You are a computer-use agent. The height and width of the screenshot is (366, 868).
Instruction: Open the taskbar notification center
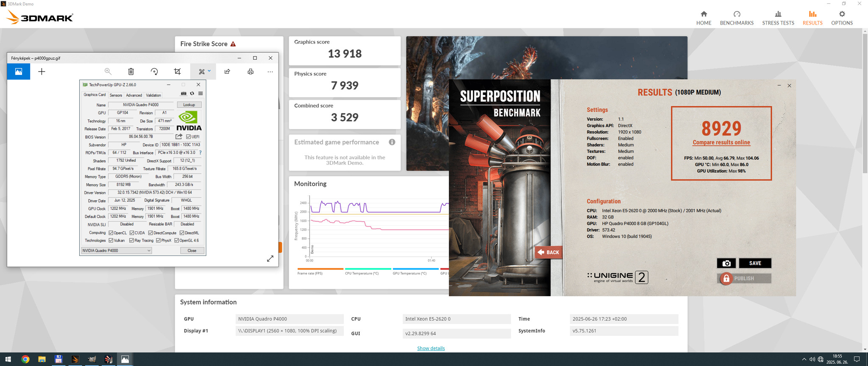(x=857, y=359)
